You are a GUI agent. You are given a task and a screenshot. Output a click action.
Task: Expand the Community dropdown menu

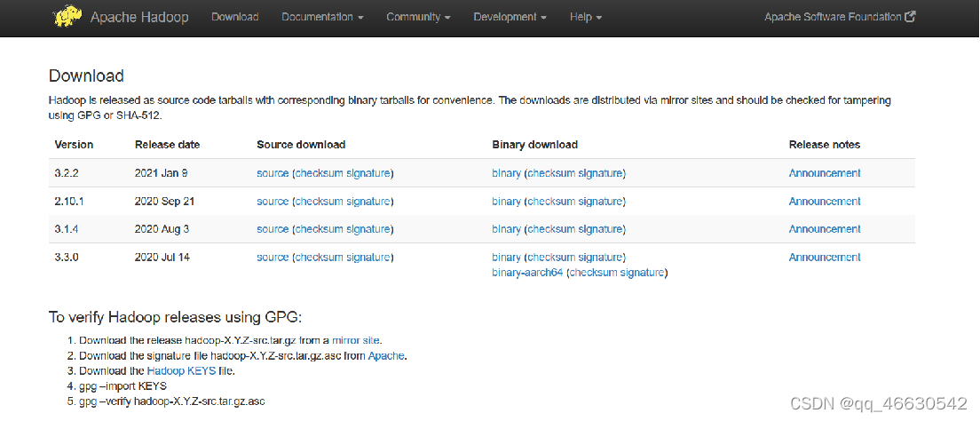click(x=418, y=18)
